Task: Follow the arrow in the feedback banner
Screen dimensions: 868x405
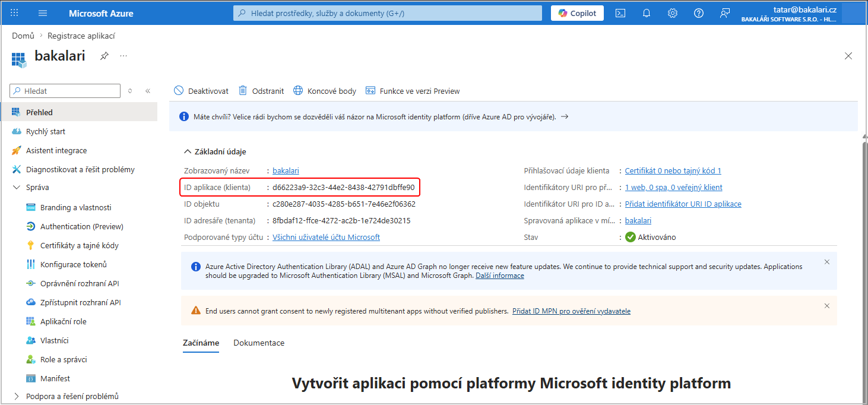Action: [x=565, y=116]
